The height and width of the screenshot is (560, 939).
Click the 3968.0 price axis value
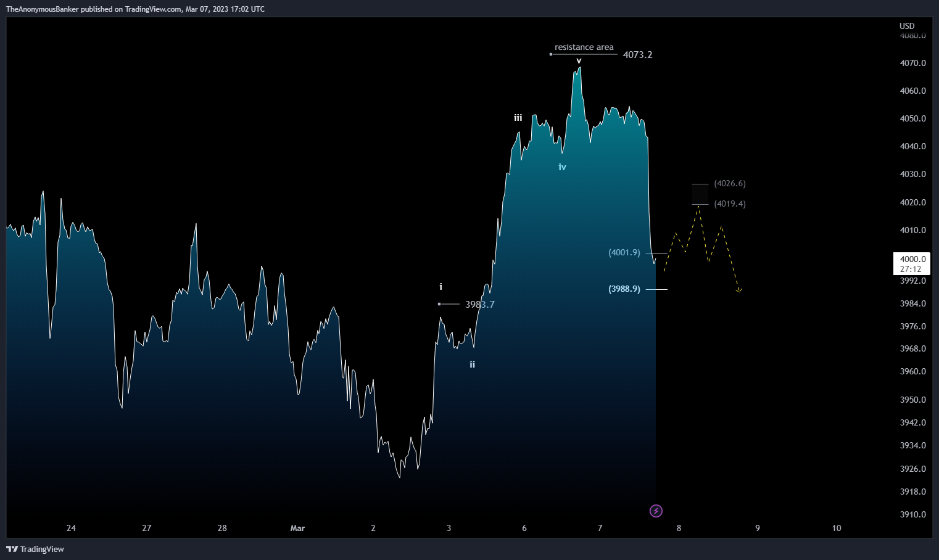click(913, 348)
